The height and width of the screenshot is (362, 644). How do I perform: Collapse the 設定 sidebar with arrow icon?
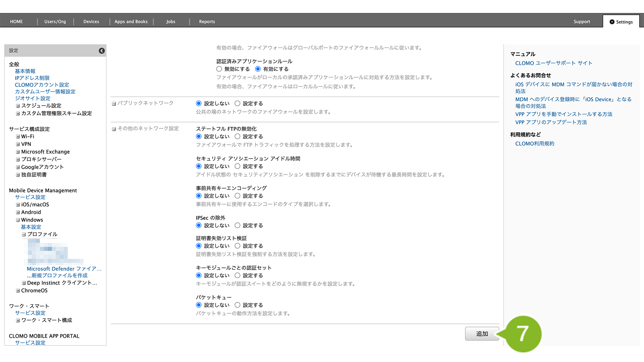pos(102,51)
